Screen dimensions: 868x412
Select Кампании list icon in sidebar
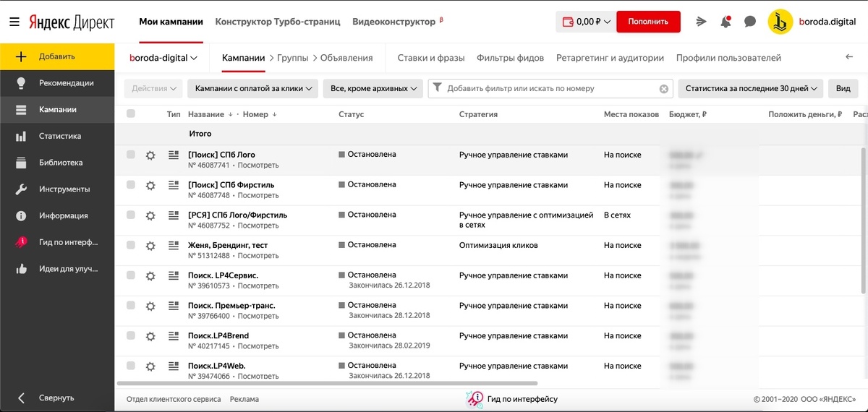(x=21, y=110)
